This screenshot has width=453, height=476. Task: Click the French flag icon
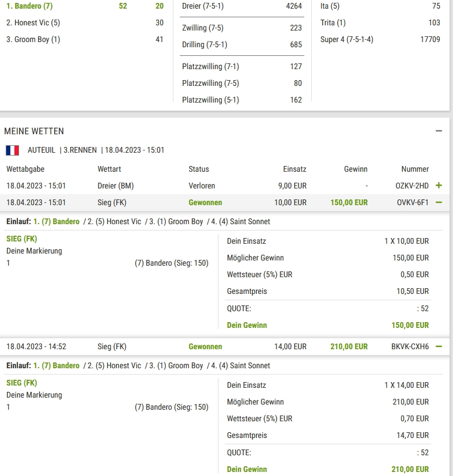(x=13, y=150)
